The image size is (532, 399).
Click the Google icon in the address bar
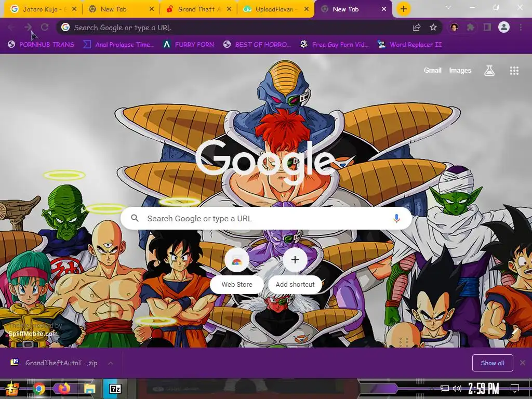[x=65, y=28]
